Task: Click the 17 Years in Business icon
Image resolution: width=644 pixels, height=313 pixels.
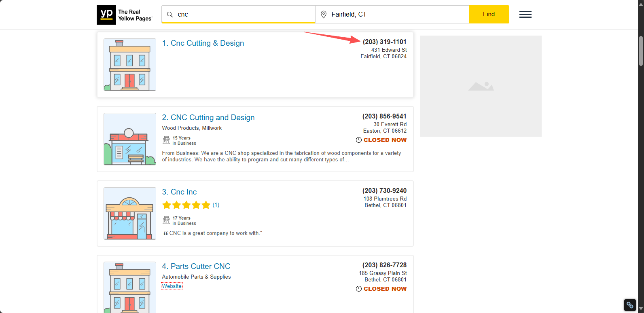Action: pyautogui.click(x=166, y=220)
